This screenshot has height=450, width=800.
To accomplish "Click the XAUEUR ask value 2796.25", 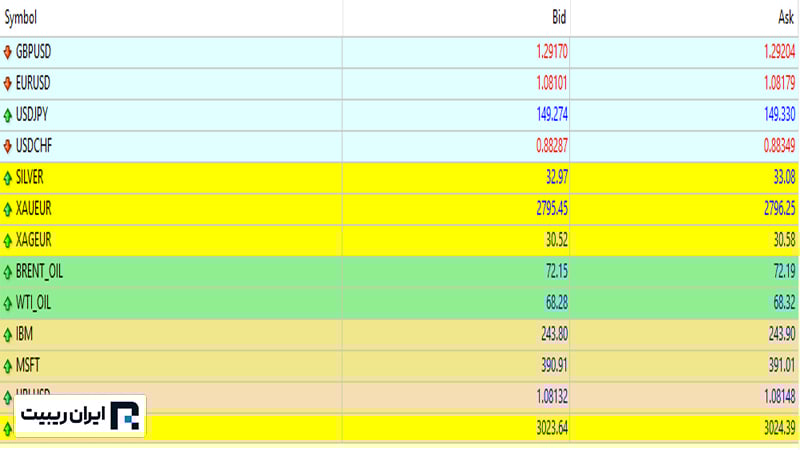I will click(x=776, y=209).
